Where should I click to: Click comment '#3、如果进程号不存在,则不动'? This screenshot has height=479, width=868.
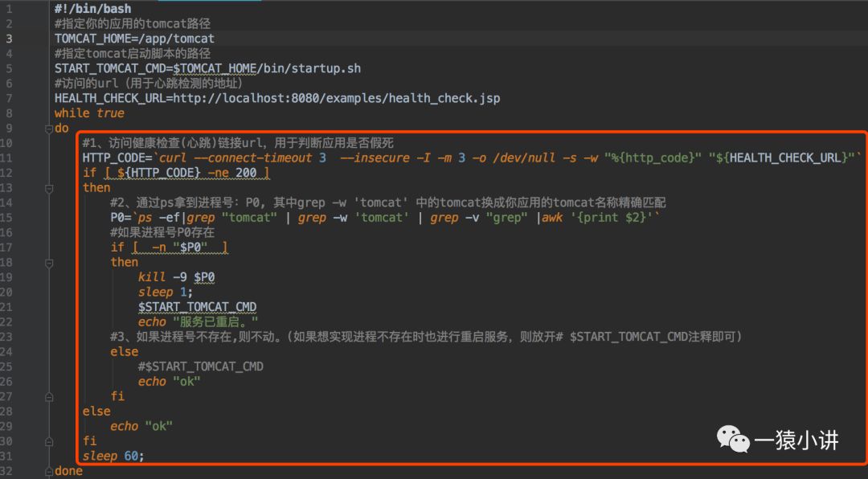point(426,338)
